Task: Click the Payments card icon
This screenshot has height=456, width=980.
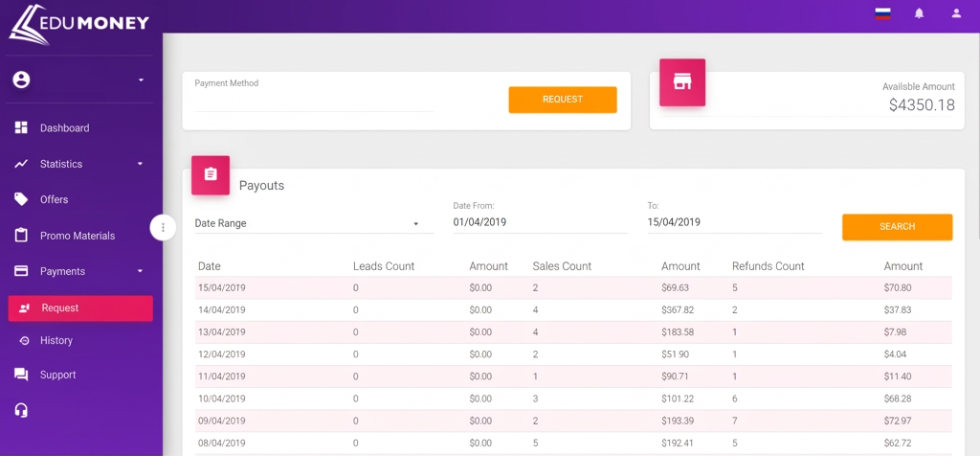Action: coord(21,271)
